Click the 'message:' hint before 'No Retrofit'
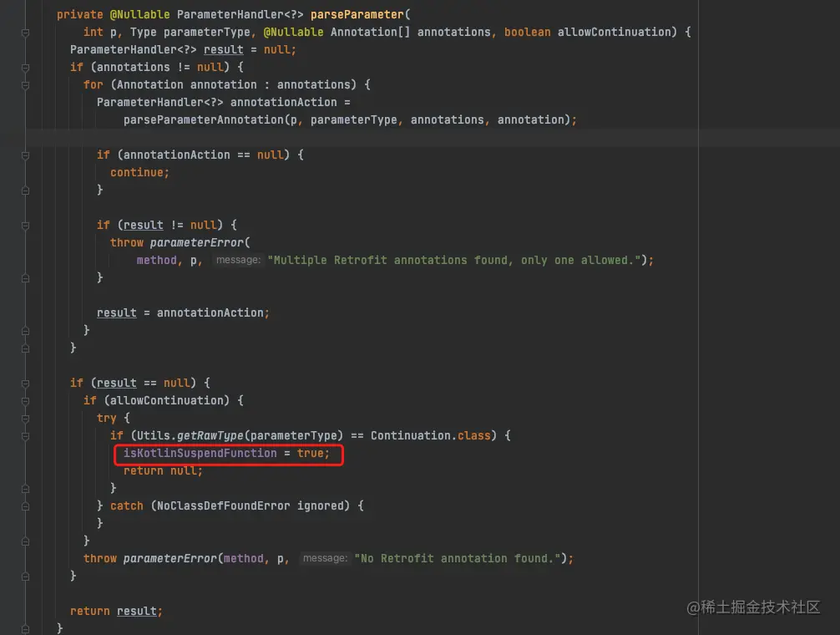Image resolution: width=840 pixels, height=635 pixels. [325, 558]
